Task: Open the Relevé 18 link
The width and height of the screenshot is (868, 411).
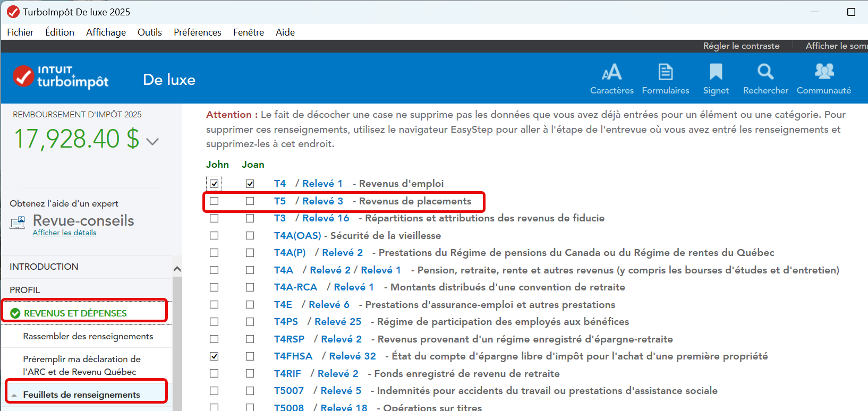Action: 344,407
